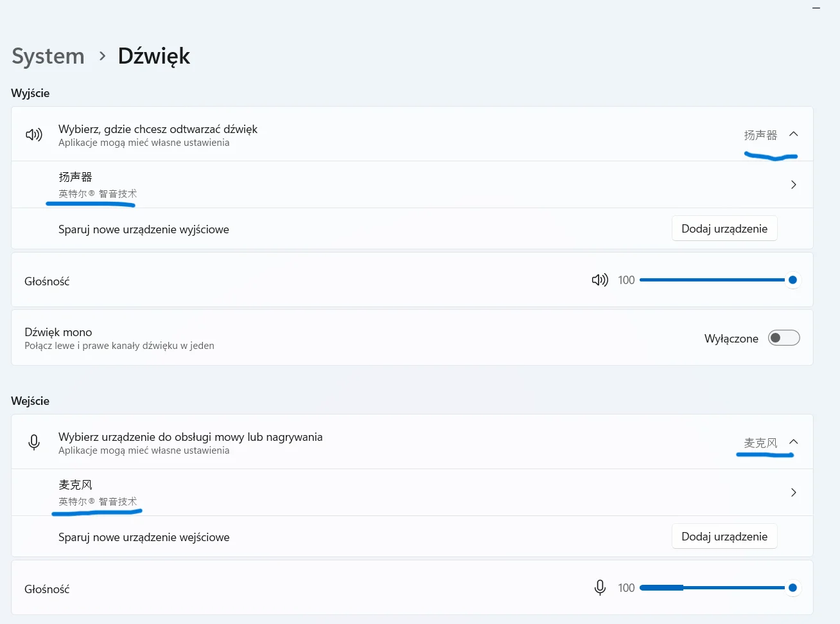The image size is (840, 624).
Task: Click the speaker icon in the output device row
Action: coord(34,134)
